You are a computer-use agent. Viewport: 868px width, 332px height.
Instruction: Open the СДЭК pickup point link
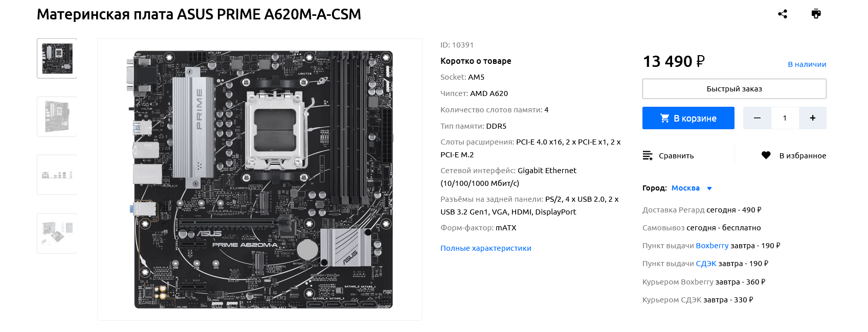click(706, 264)
